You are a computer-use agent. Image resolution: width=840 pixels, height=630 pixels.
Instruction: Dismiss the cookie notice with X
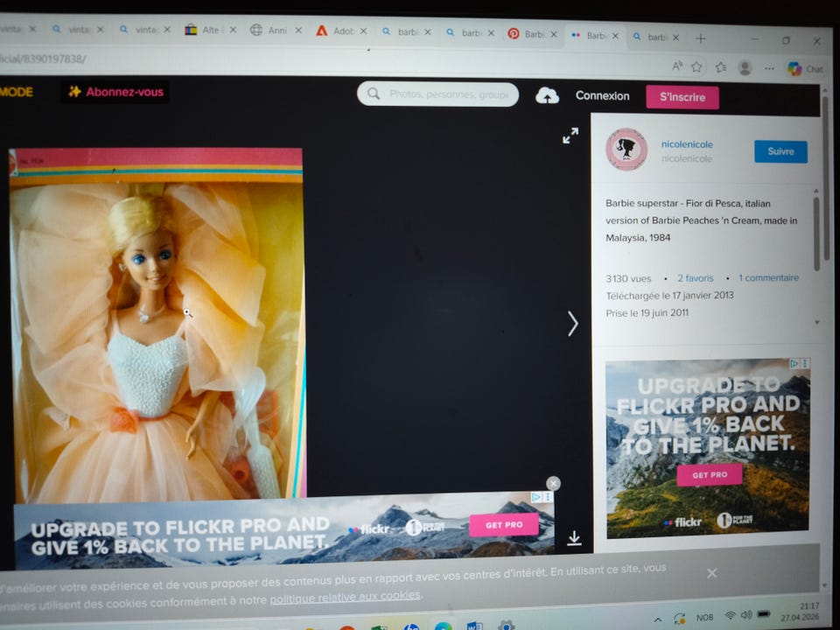pyautogui.click(x=712, y=573)
